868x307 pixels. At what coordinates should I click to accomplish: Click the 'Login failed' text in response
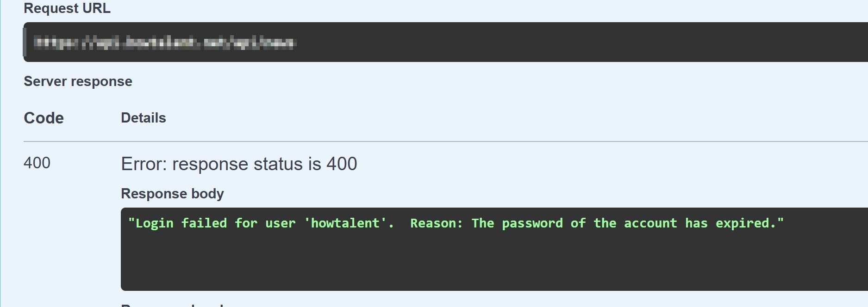point(178,223)
